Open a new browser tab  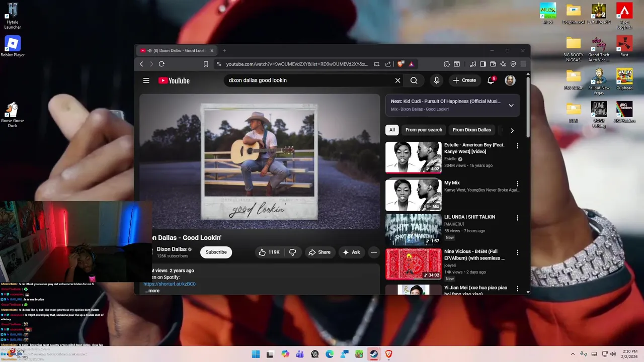[x=224, y=51]
